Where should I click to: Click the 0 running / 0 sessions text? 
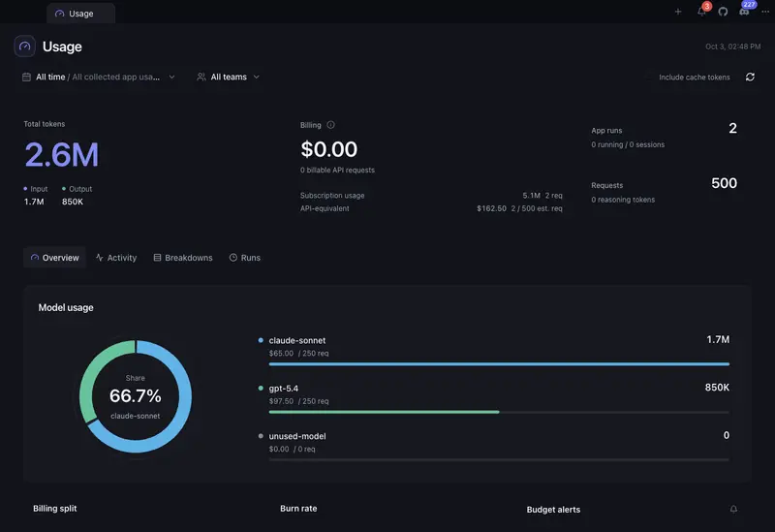628,144
